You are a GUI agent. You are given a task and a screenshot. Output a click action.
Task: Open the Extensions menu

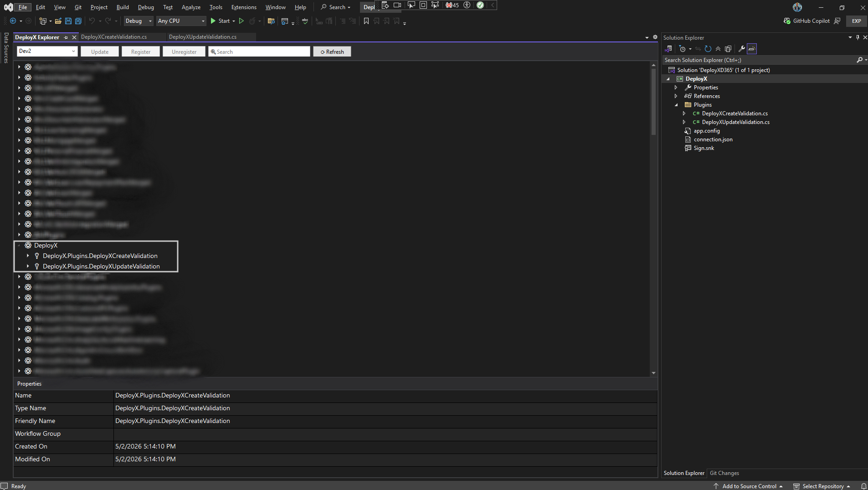pyautogui.click(x=244, y=7)
